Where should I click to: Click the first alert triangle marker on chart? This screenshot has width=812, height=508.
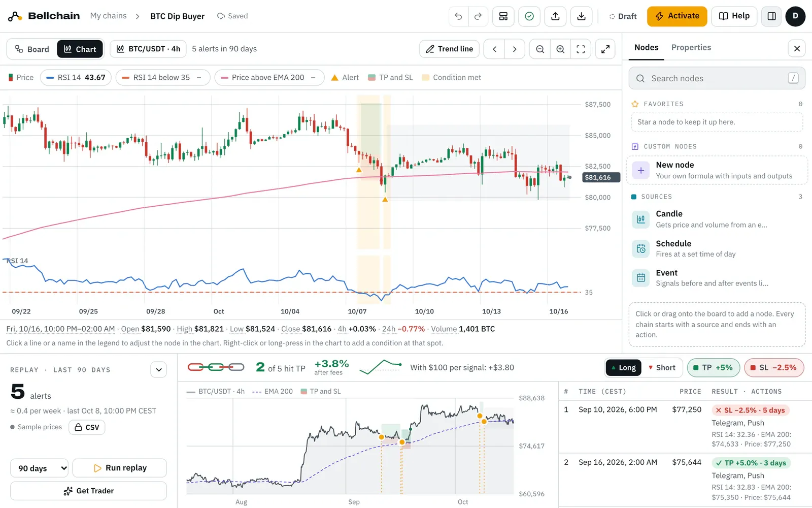[x=359, y=170]
